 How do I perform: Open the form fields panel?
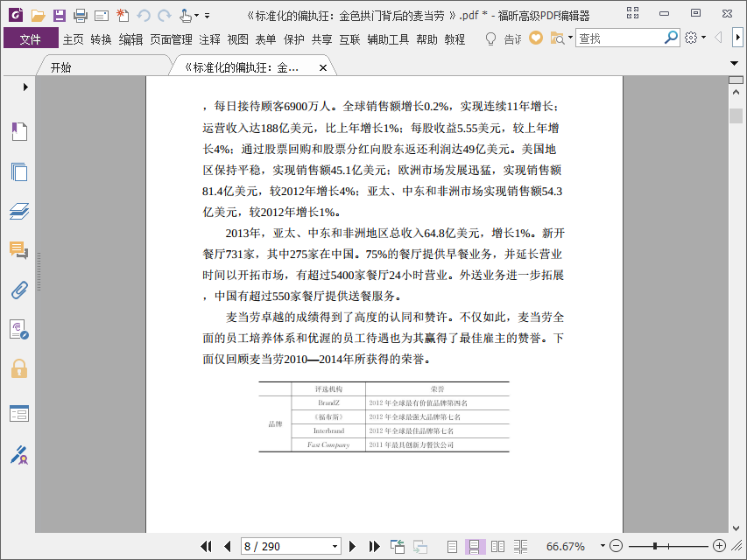(x=19, y=413)
